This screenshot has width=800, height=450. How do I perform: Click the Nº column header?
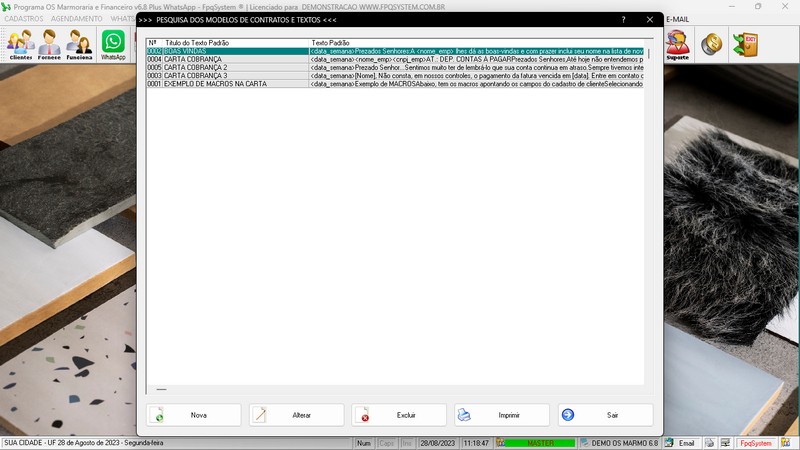click(x=155, y=43)
